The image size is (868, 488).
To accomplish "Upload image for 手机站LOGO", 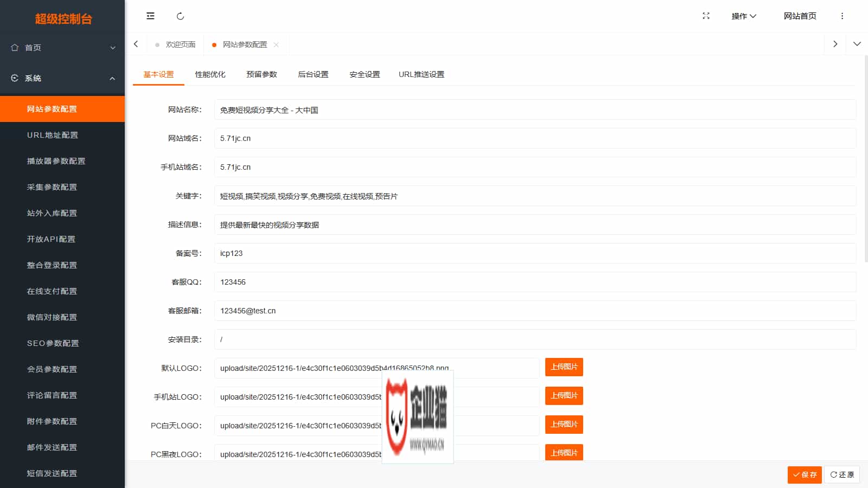I will 564,396.
